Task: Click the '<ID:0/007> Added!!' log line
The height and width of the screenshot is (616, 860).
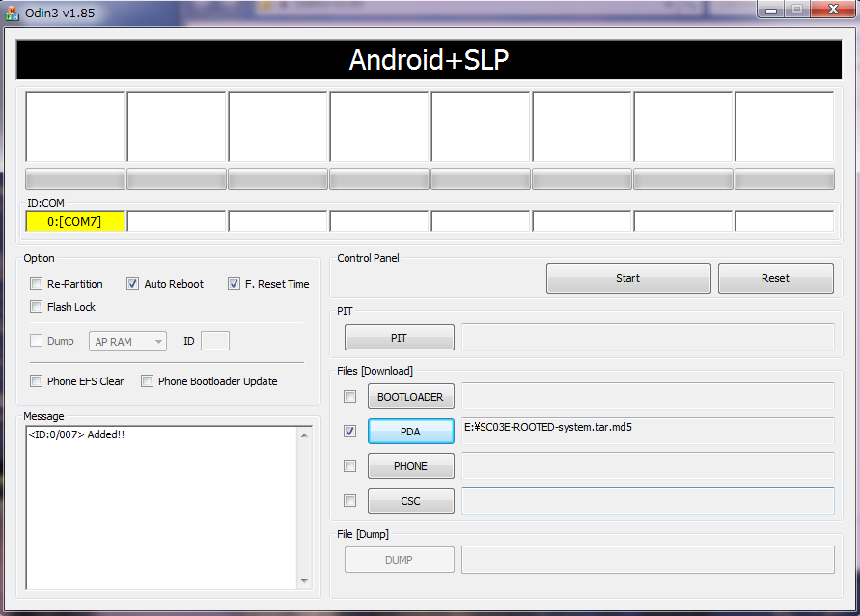Action: (77, 434)
